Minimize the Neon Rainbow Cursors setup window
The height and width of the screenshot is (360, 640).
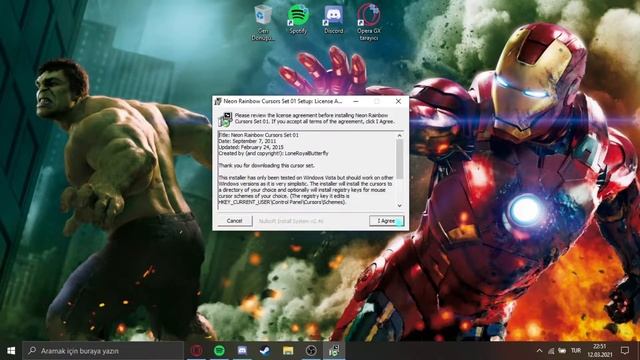356,101
